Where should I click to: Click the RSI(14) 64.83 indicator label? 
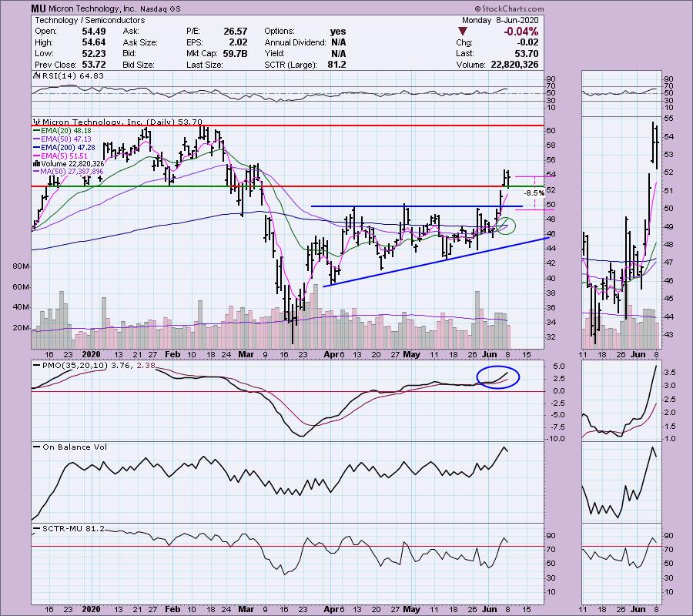tap(69, 75)
